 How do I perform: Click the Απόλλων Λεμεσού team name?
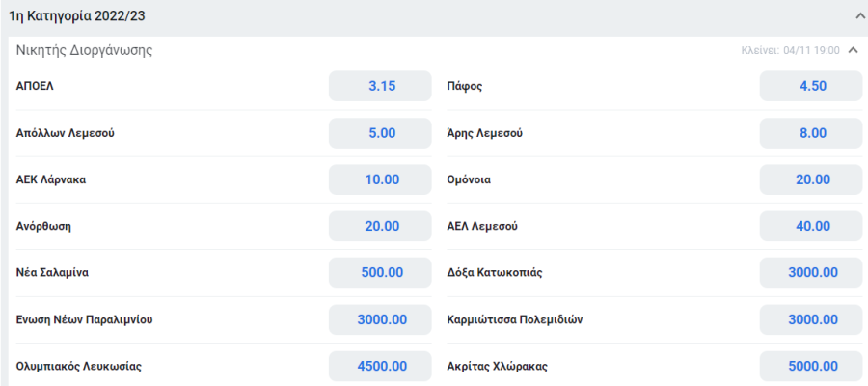(x=66, y=133)
